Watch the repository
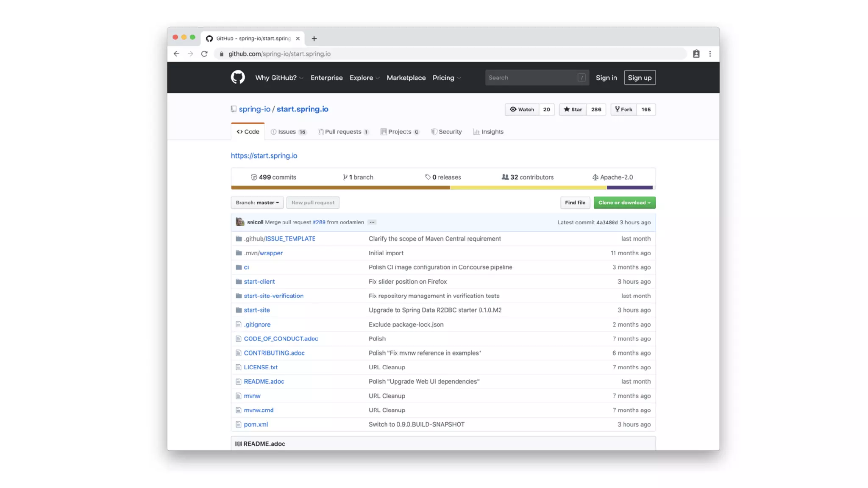The width and height of the screenshot is (868, 488). 522,109
